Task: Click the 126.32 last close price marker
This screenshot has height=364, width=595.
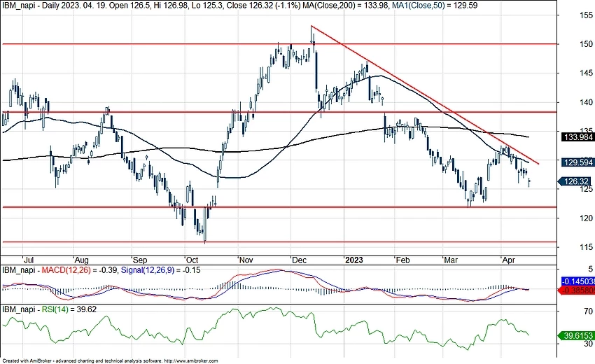Action: [x=576, y=181]
